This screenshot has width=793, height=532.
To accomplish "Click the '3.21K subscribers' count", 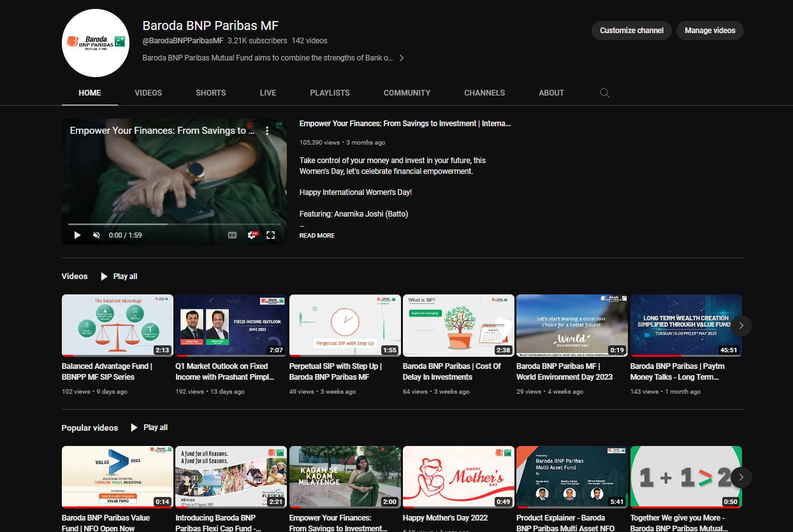I will (258, 41).
